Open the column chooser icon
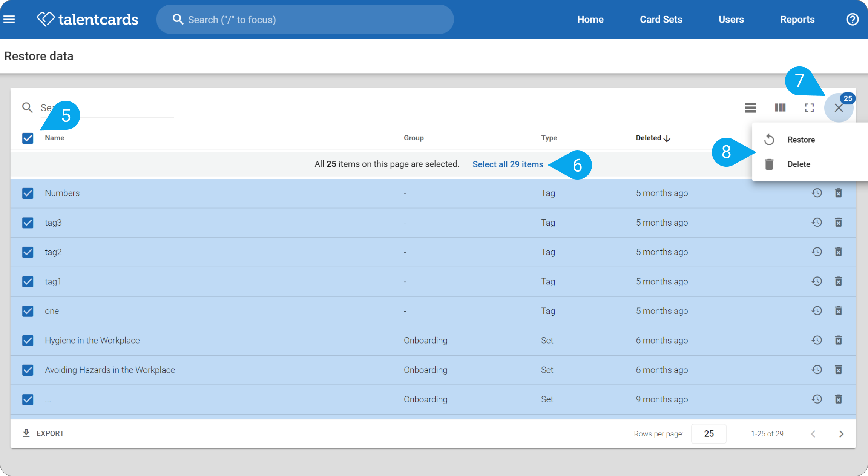868x476 pixels. coord(780,108)
